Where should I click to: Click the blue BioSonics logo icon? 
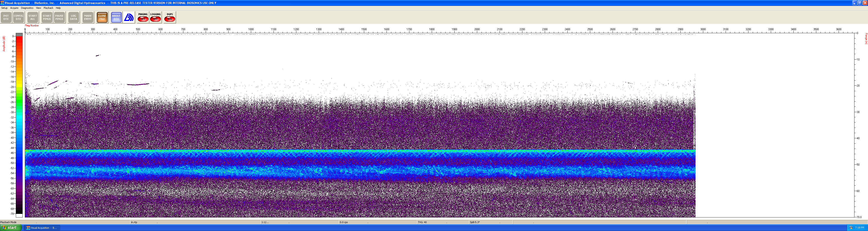tap(129, 18)
